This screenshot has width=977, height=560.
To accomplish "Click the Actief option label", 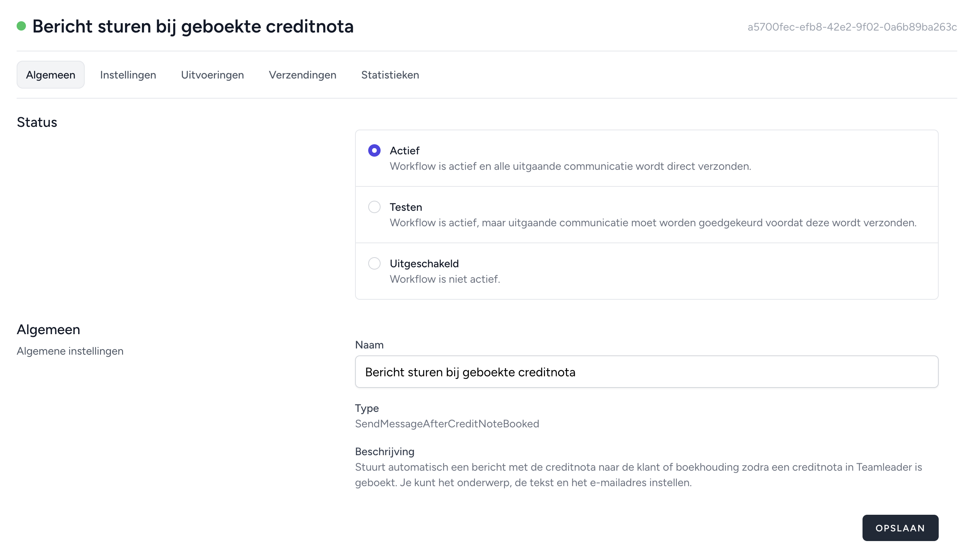I will (405, 150).
